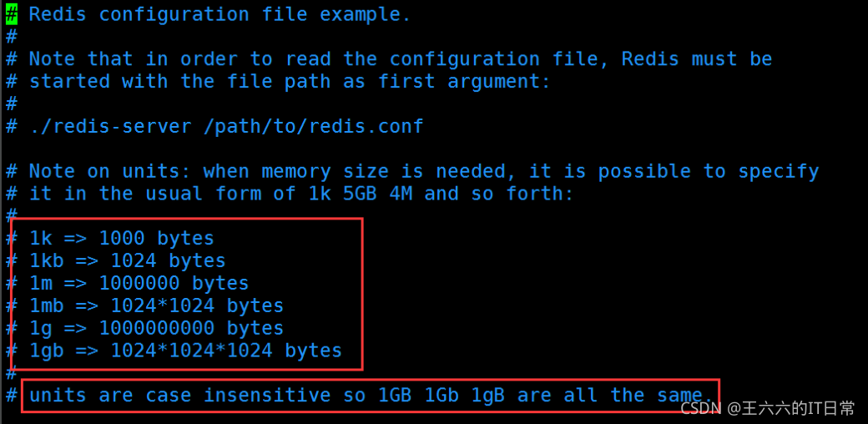Click the word "forth:" in units note

point(539,194)
